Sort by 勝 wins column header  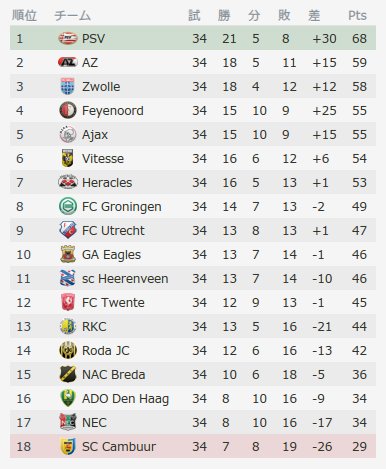tap(224, 15)
